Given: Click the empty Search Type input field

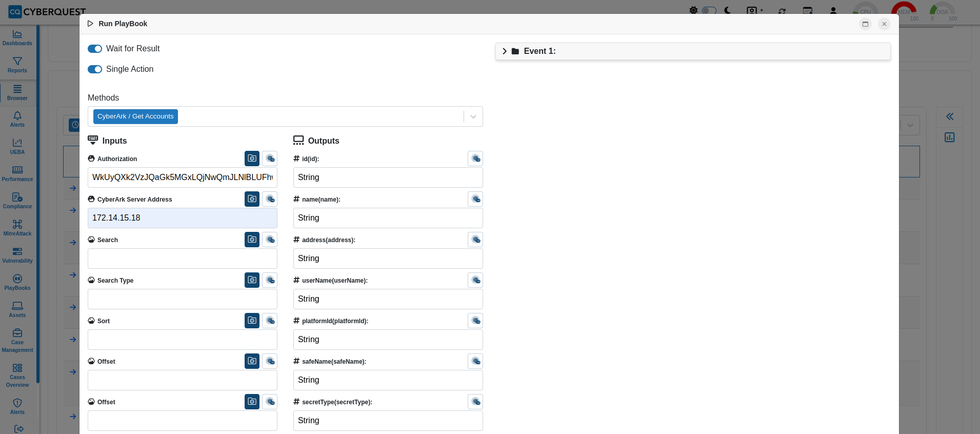Looking at the screenshot, I should point(183,299).
